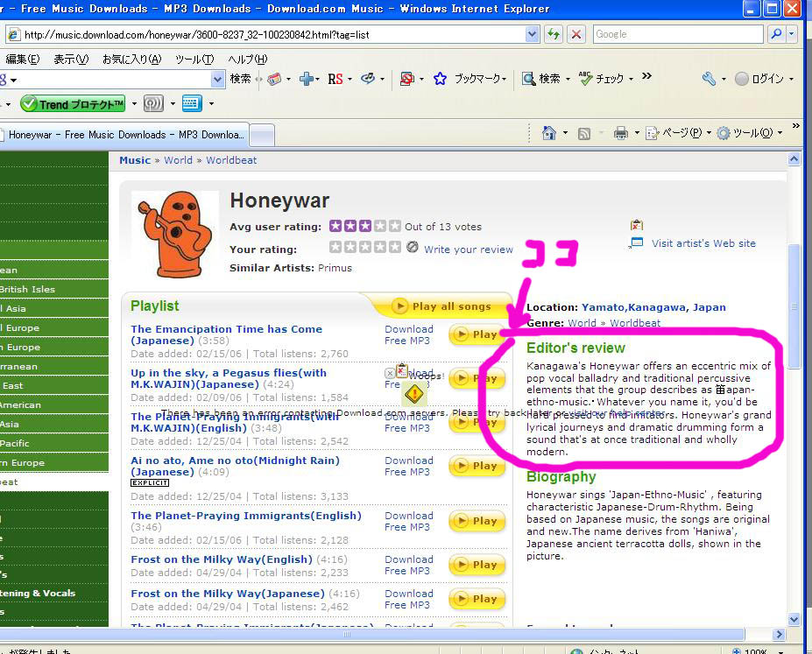The width and height of the screenshot is (812, 654).
Task: Click the popup blocker icon
Action: pos(407,79)
